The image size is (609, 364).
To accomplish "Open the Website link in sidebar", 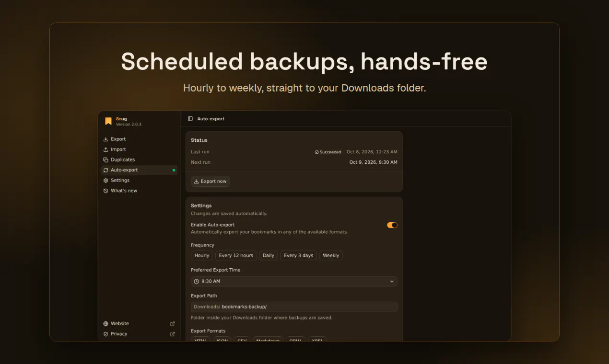I will click(139, 324).
